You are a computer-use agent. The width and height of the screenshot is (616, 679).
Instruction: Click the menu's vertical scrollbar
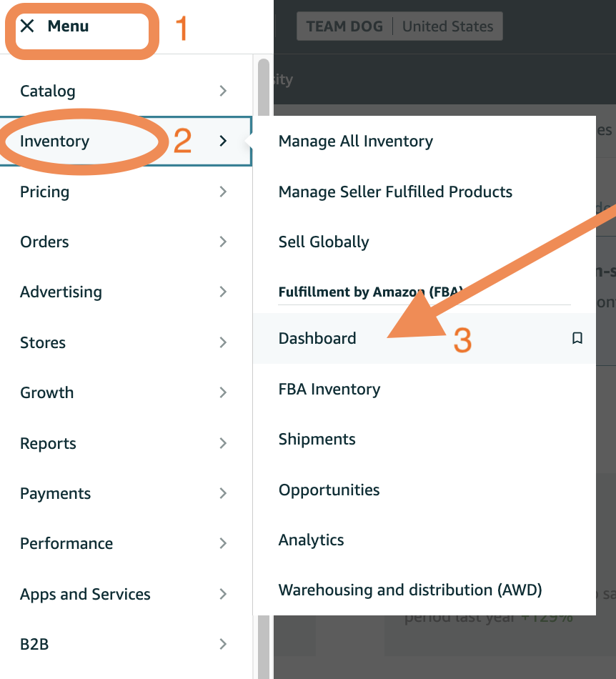pyautogui.click(x=264, y=357)
